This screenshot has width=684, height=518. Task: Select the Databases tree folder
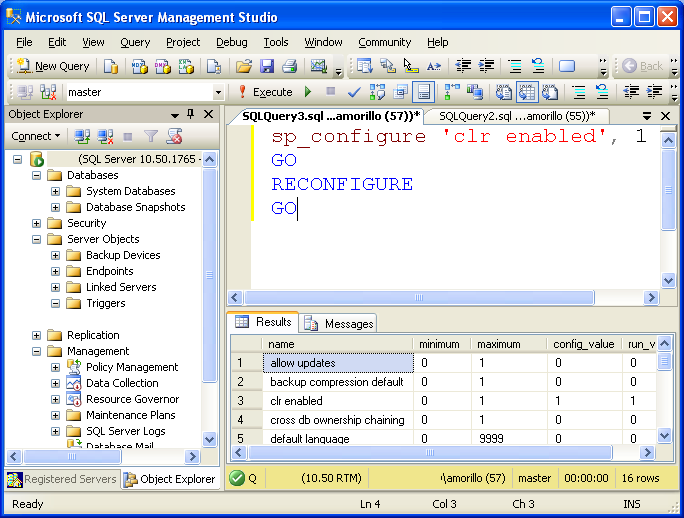pos(92,175)
